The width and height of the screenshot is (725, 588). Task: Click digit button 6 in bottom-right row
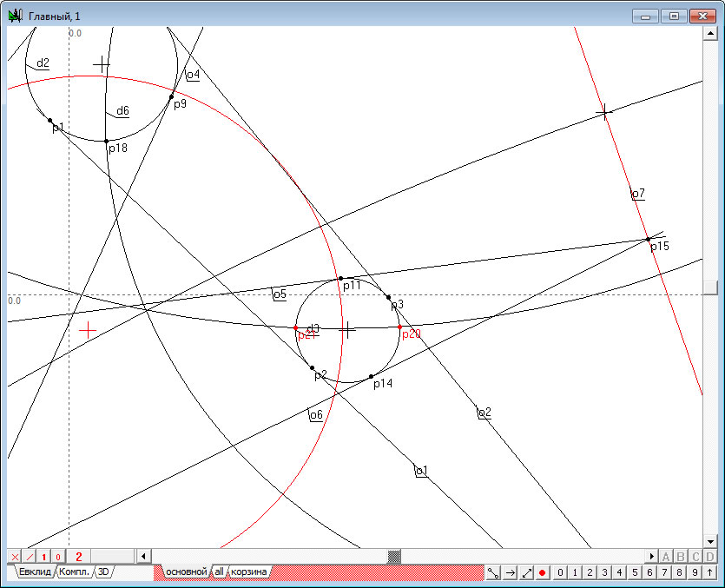tap(649, 572)
